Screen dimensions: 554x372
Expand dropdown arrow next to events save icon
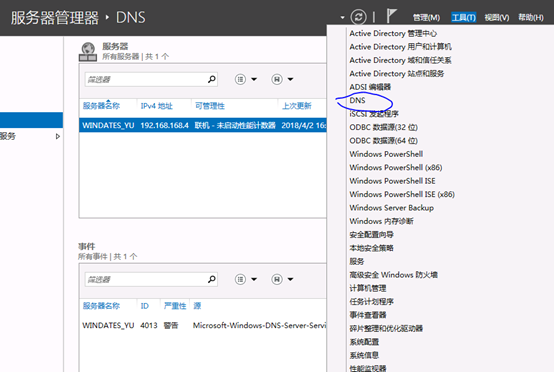(290, 279)
